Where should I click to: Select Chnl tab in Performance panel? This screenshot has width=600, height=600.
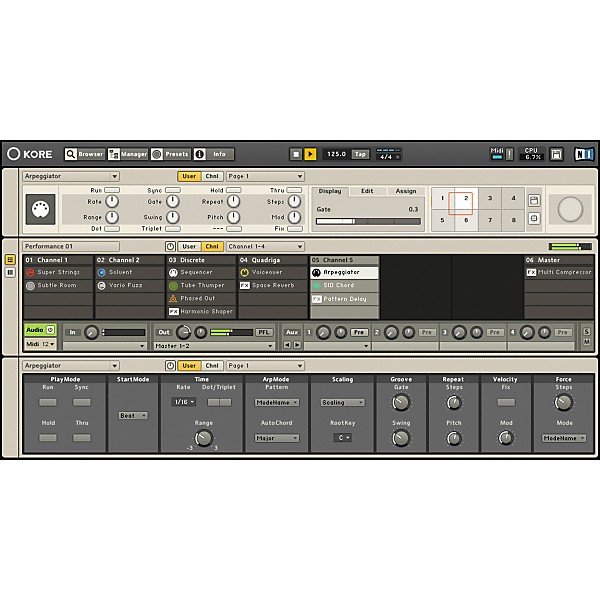(212, 246)
